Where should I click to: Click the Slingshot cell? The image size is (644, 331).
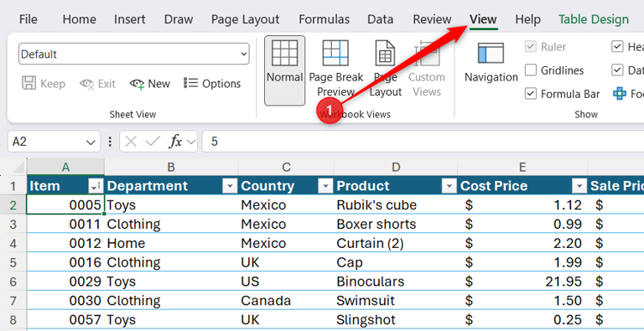click(x=396, y=319)
